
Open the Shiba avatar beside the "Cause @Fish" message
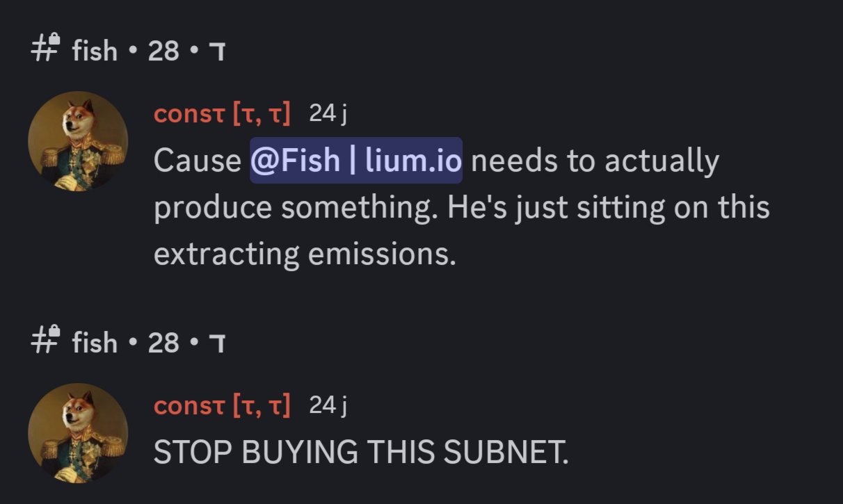tap(78, 141)
